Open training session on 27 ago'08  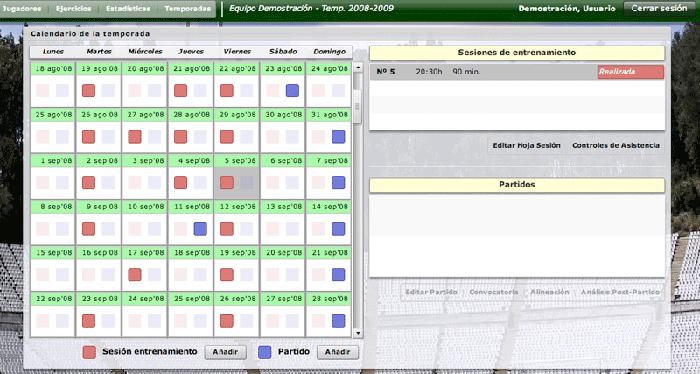coord(135,137)
